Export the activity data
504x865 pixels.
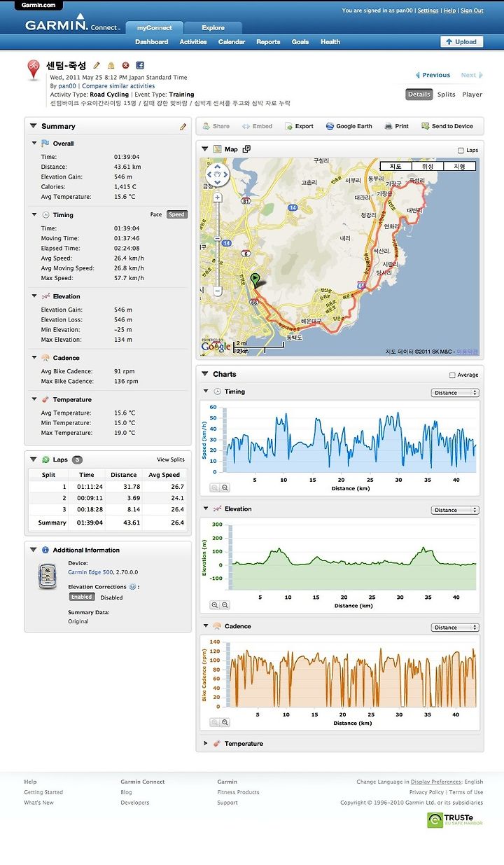[x=299, y=126]
